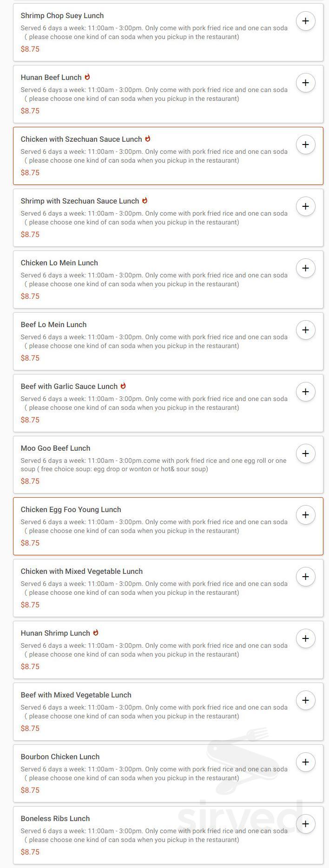Image resolution: width=329 pixels, height=868 pixels.
Task: Open Chicken Lo Mein Lunch item
Action: pos(59,263)
